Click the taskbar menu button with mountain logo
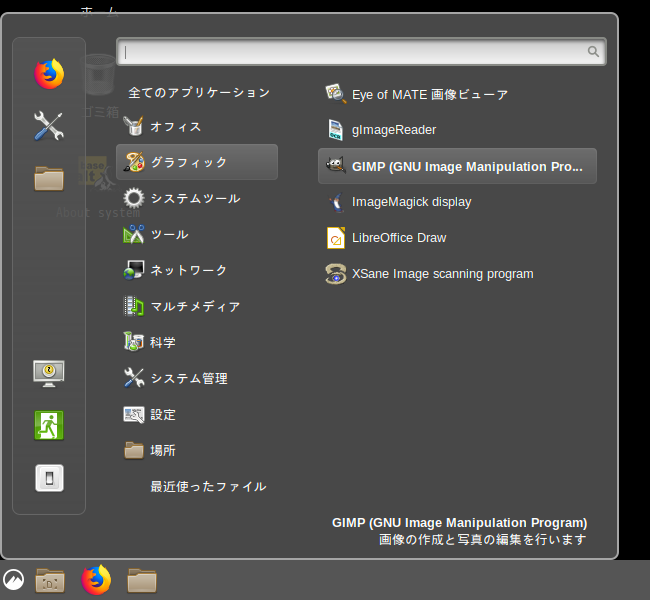 coord(13,579)
